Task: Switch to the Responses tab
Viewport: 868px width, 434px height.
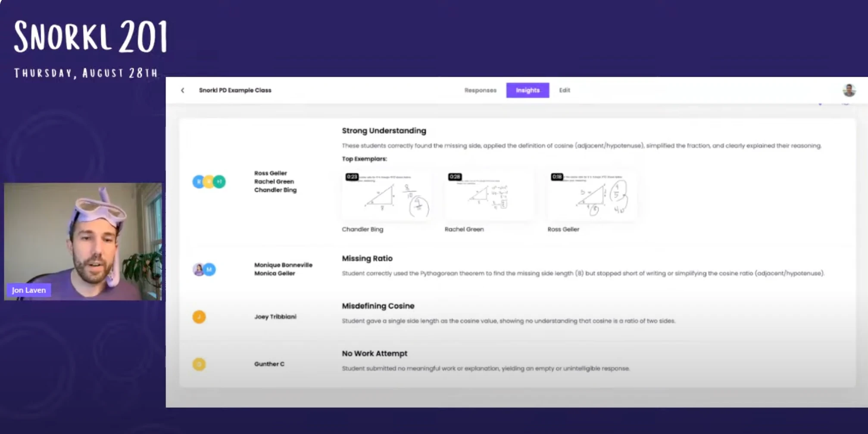Action: point(480,90)
